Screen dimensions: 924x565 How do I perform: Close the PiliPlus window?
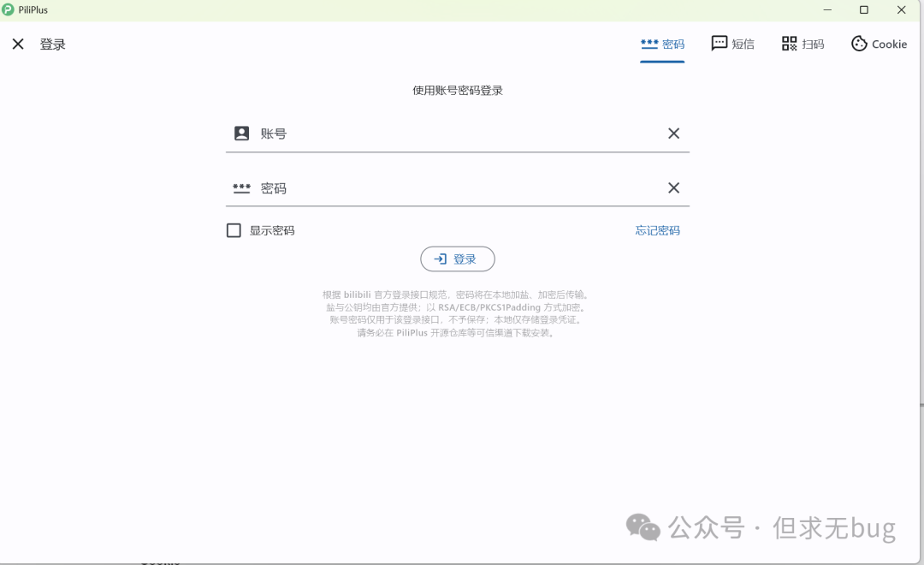901,10
